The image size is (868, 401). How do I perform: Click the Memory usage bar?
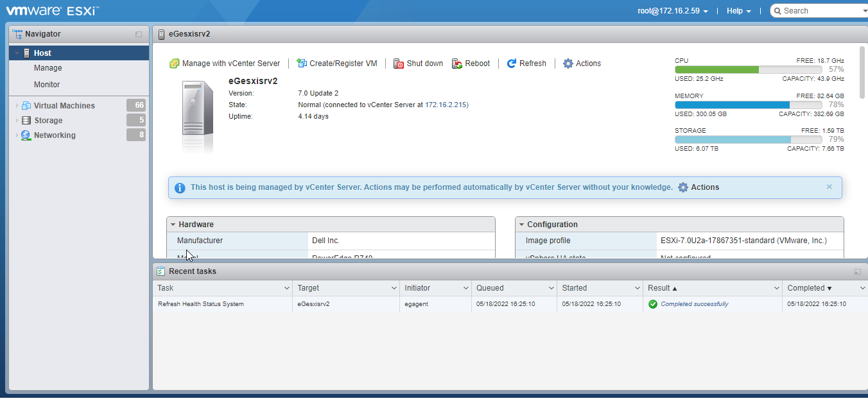tap(749, 105)
